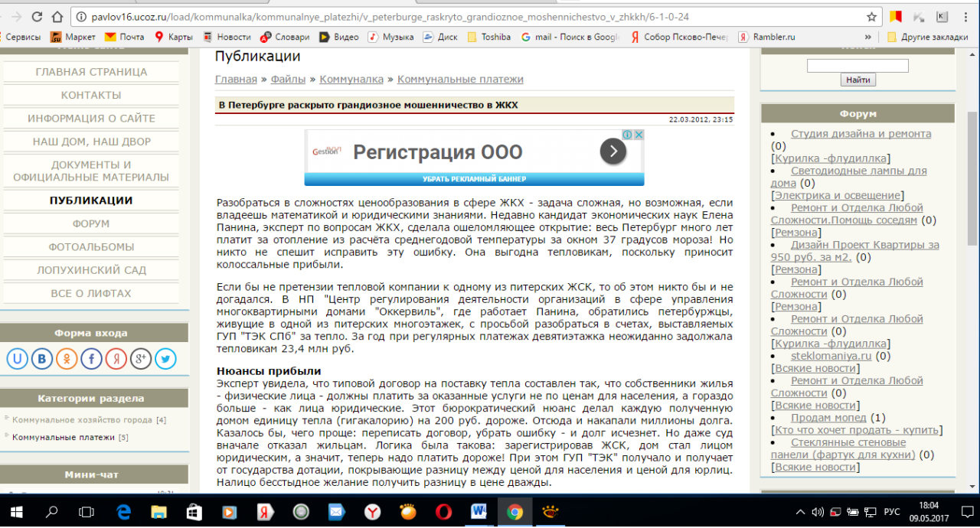Click the arrow button on the ad banner

pos(613,152)
